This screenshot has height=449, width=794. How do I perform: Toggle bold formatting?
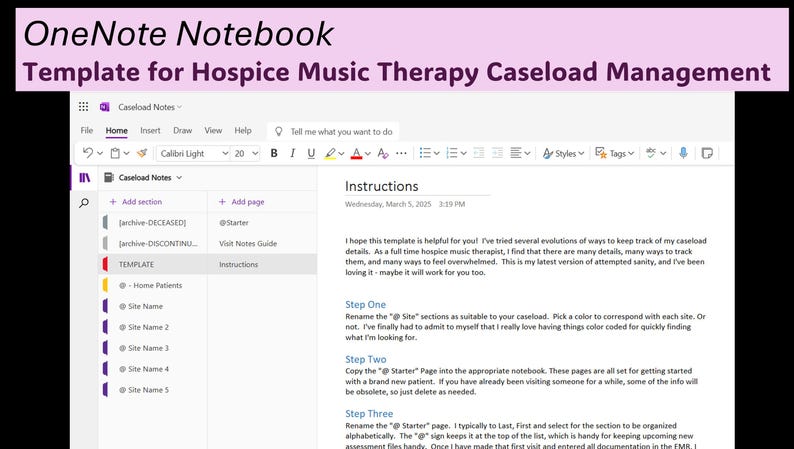point(274,153)
